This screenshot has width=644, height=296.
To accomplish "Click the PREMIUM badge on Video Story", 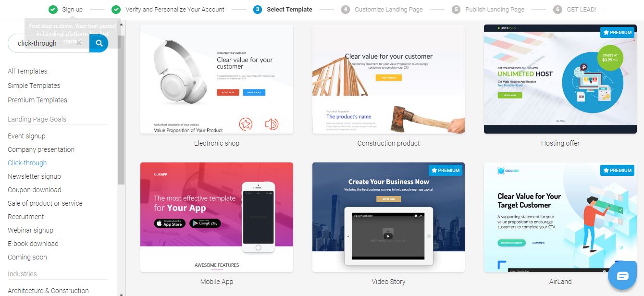I will click(x=446, y=171).
